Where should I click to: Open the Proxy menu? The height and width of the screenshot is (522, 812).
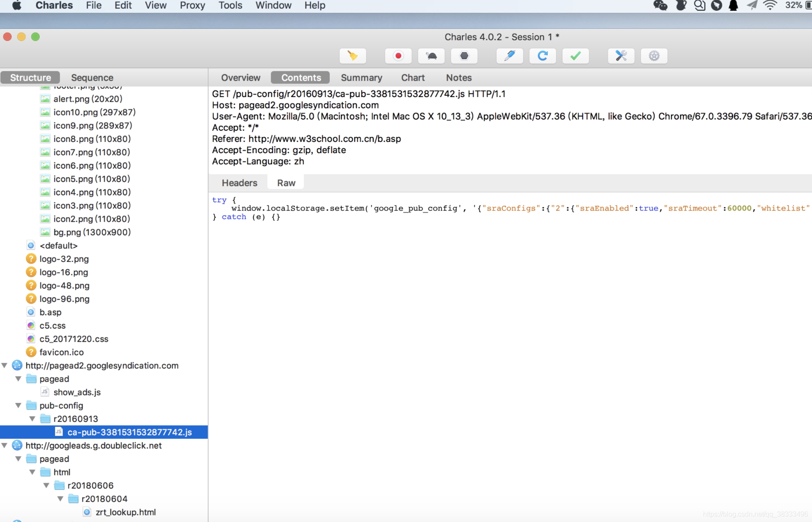(192, 6)
